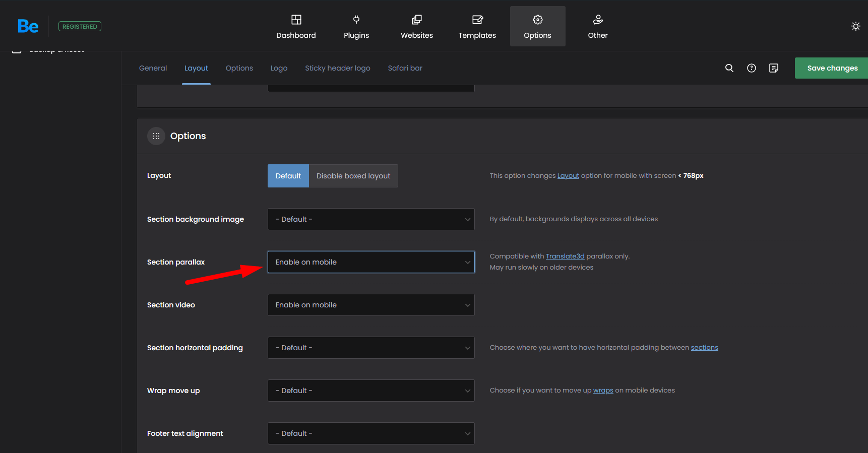Open the Section parallax dropdown
Image resolution: width=868 pixels, height=453 pixels.
[x=371, y=262]
